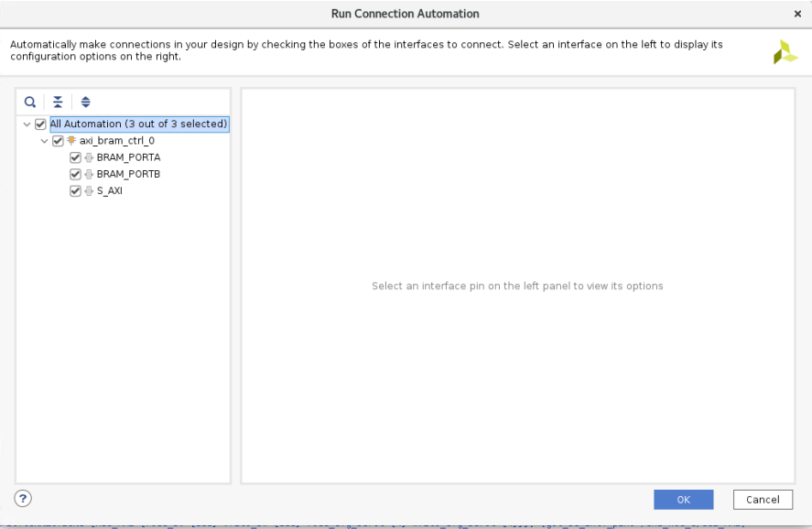The height and width of the screenshot is (529, 812).
Task: Uncheck the axi_bram_ctrl_0 checkbox
Action: pyautogui.click(x=58, y=140)
